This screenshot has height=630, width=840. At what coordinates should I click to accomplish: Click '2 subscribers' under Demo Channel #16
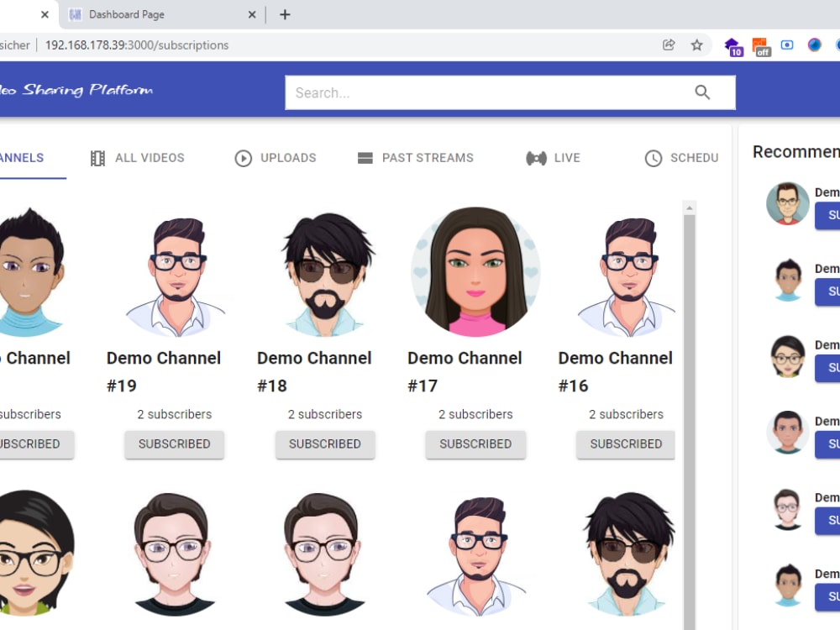[x=626, y=414]
